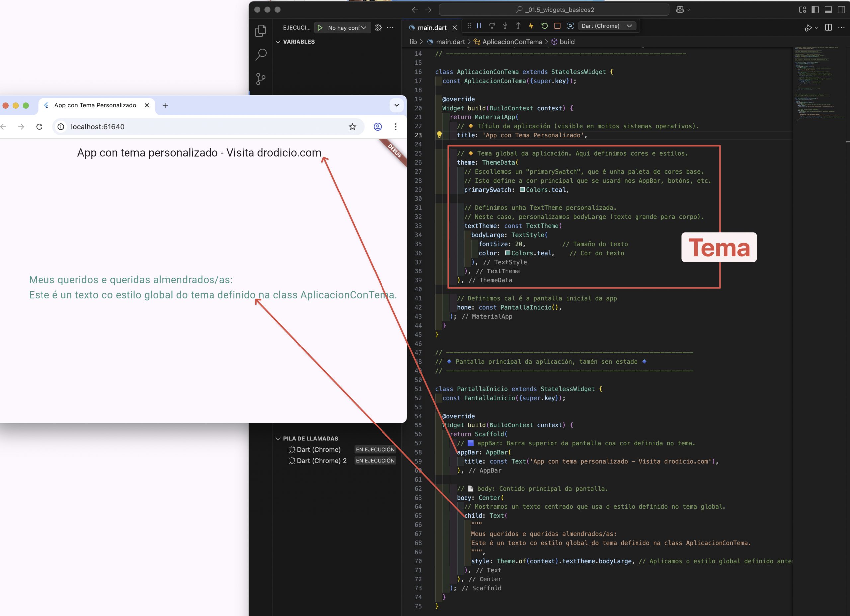The image size is (850, 616).
Task: Open launch.json settings gear icon
Action: coord(378,27)
